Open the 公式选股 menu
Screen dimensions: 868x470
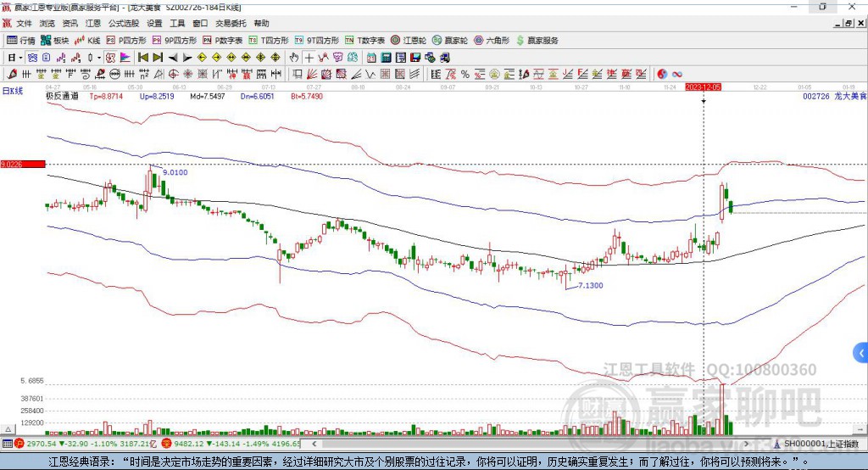[x=124, y=23]
